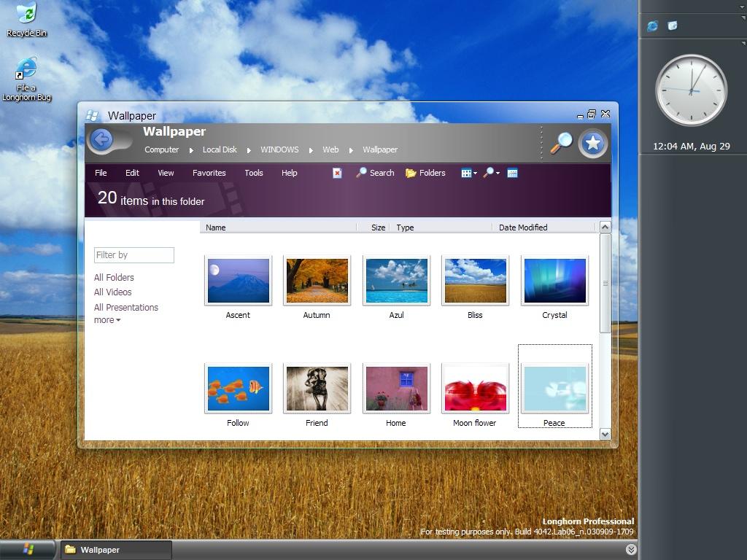Open the Tools menu
The width and height of the screenshot is (747, 560).
[253, 173]
